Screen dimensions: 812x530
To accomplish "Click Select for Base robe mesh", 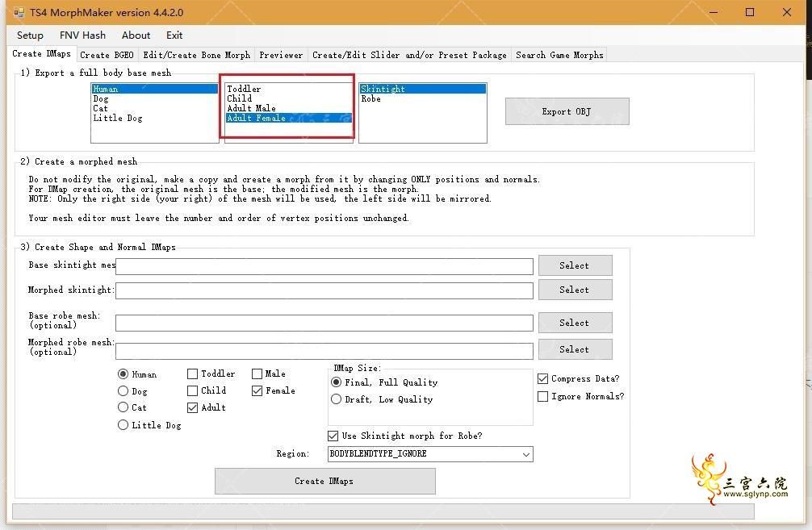I will click(575, 323).
